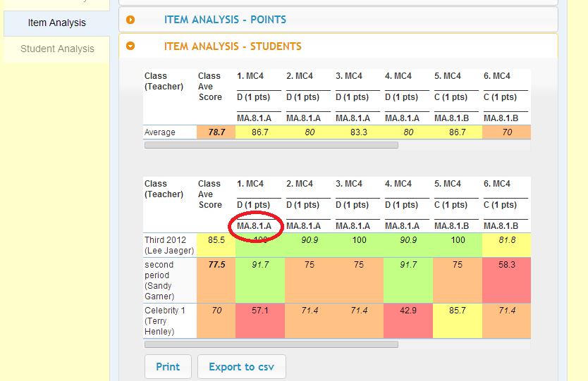Click the class table's horizontal scrollbar
Viewport: 588px width, 381px height.
pos(271,344)
